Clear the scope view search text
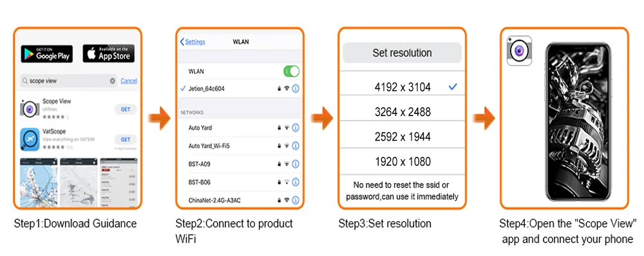 pos(113,81)
